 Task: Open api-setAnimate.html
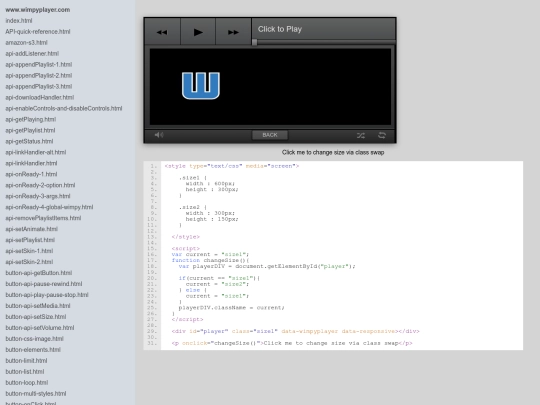32,229
